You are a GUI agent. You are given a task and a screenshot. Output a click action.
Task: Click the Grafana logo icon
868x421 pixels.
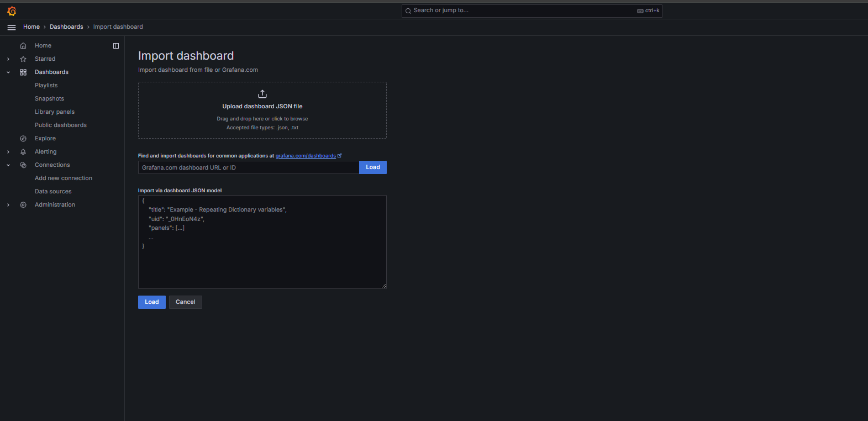(x=12, y=11)
